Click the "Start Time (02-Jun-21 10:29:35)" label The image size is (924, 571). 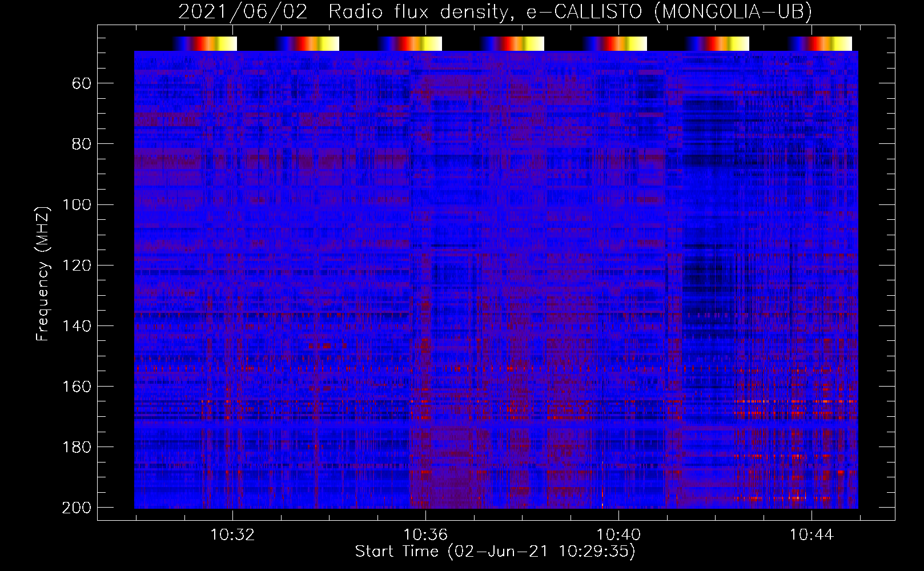pos(495,552)
